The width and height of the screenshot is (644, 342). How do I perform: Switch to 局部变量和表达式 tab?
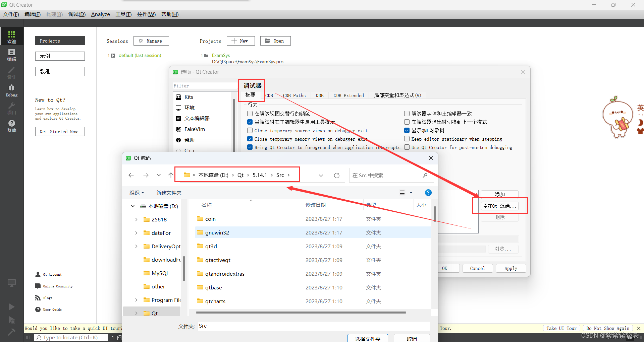tap(397, 95)
